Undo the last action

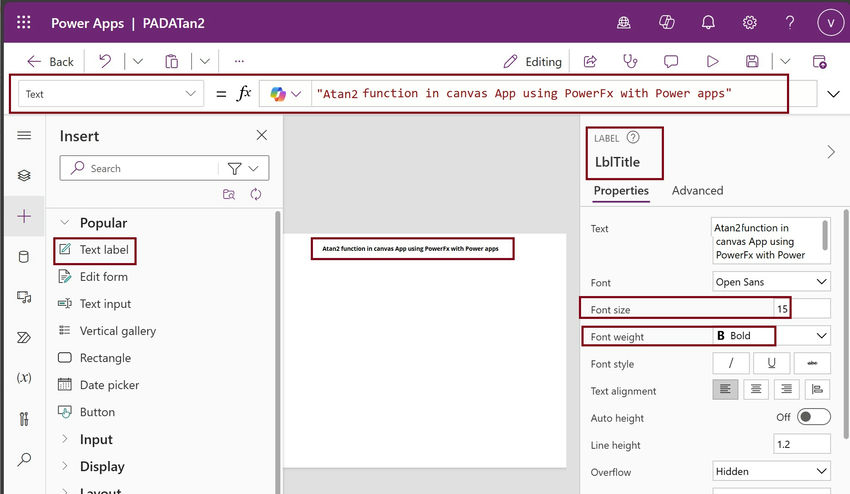pos(105,61)
